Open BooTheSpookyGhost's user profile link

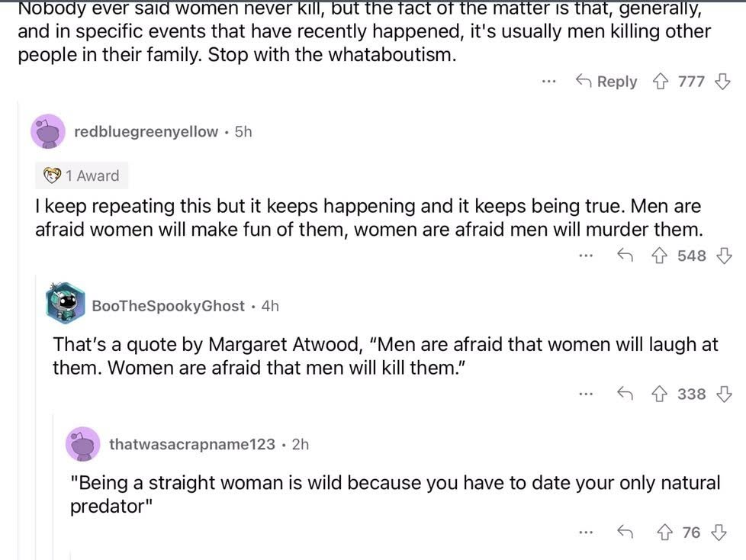point(168,305)
